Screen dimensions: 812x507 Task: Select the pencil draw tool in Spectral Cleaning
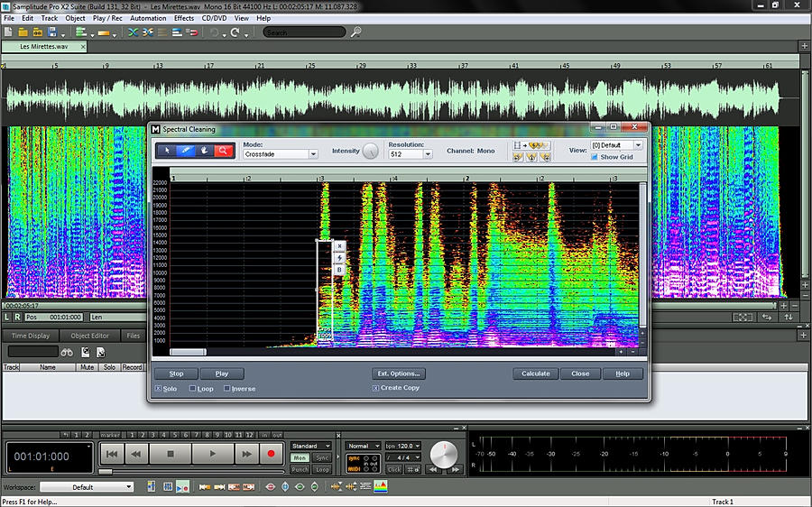point(186,151)
